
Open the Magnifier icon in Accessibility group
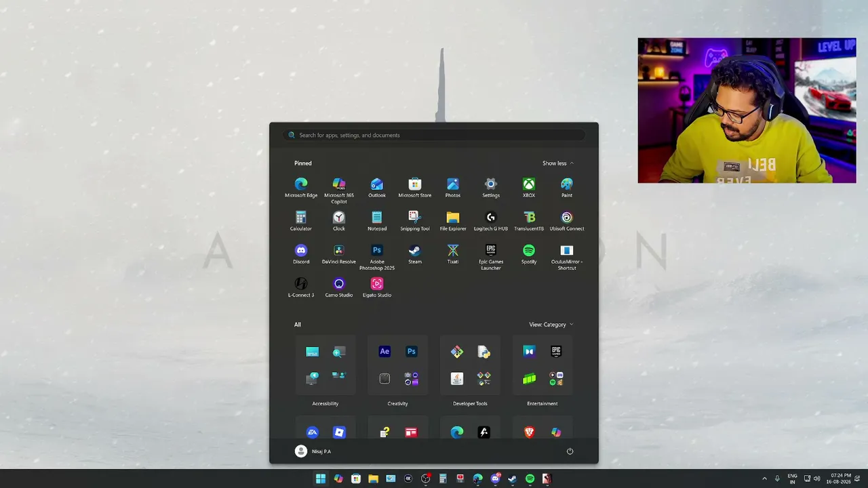[339, 351]
